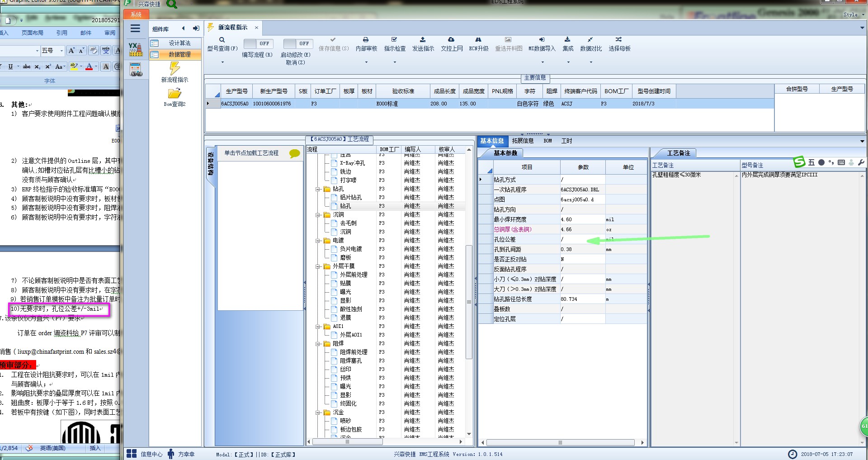Click the 数据对比 compare icon
The image size is (868, 460).
pos(590,40)
